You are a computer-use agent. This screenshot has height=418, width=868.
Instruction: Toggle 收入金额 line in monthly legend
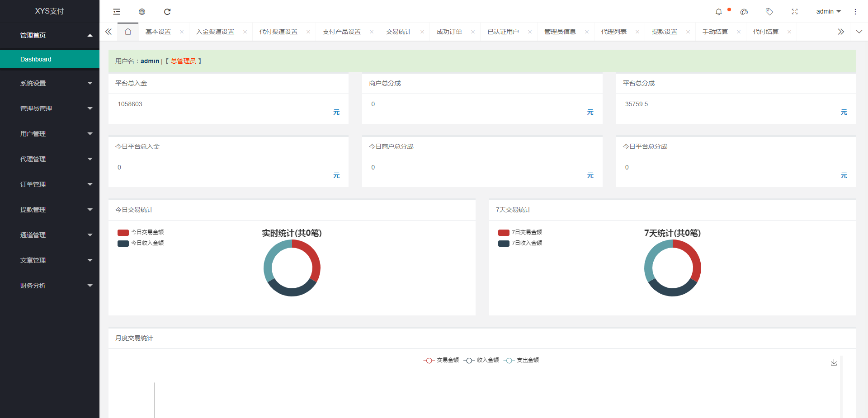point(481,360)
